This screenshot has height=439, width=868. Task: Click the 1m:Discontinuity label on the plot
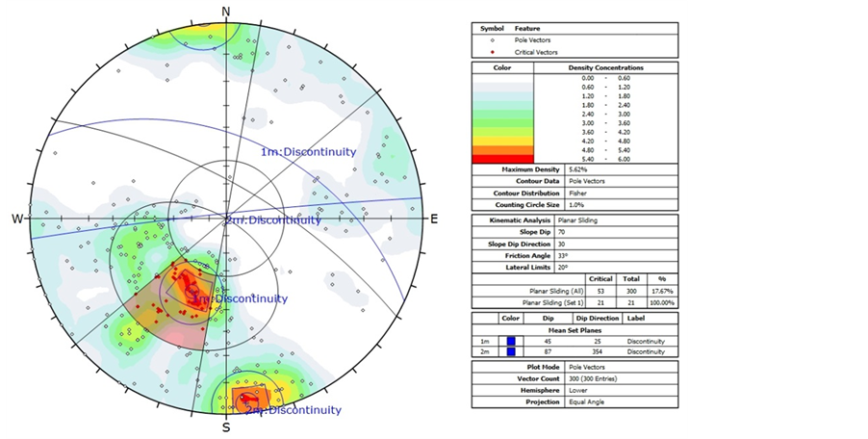[x=308, y=152]
